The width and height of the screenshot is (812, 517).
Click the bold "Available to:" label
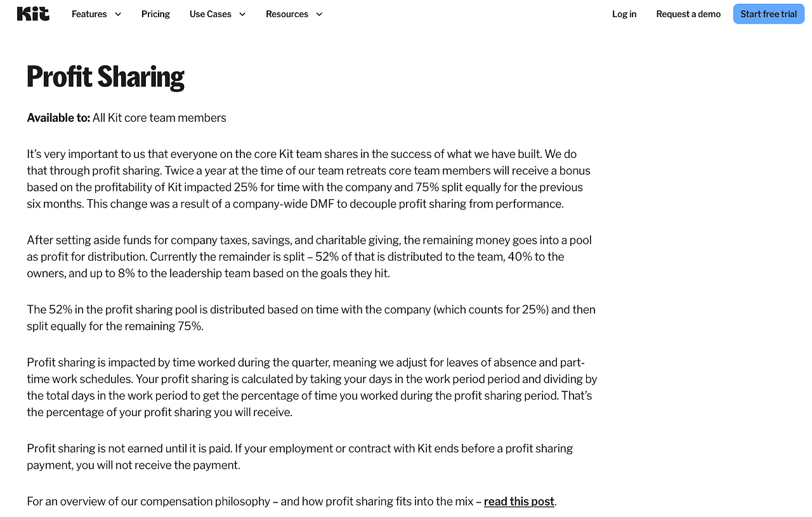(x=58, y=118)
